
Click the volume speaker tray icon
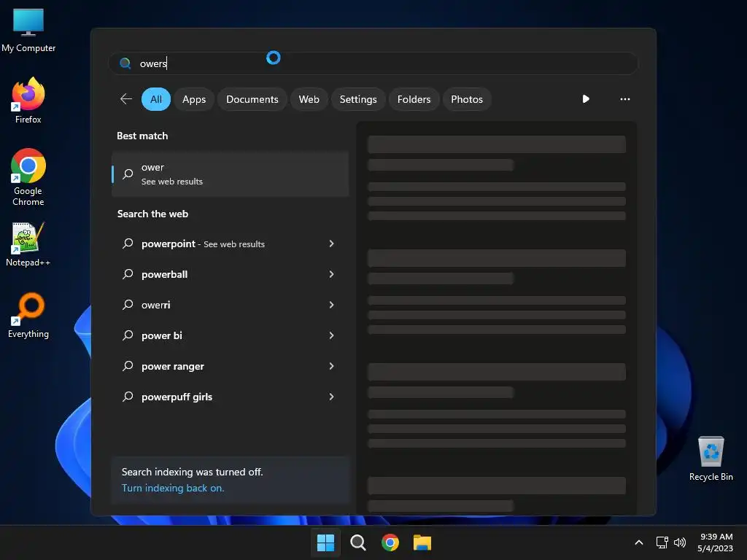tap(680, 542)
